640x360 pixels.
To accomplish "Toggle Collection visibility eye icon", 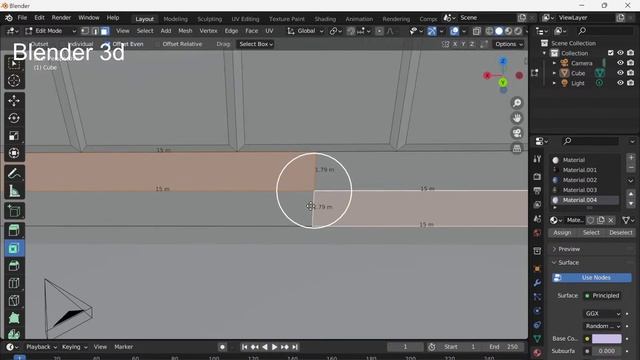I will (x=620, y=53).
